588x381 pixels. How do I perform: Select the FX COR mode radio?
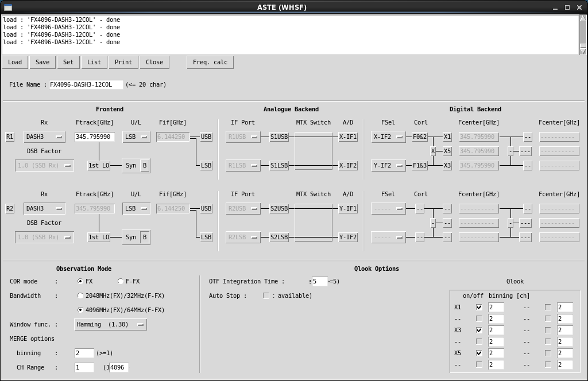80,281
